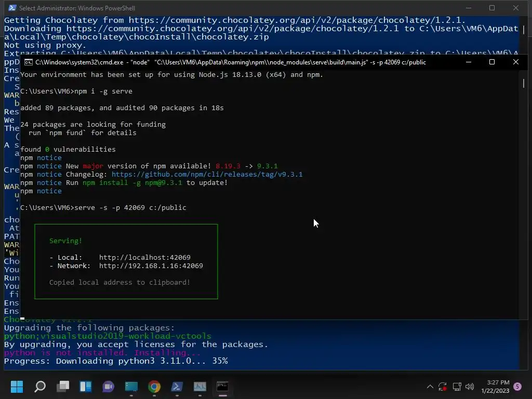
Task: Click green version number 9.3.1 after arrow
Action: 268,166
